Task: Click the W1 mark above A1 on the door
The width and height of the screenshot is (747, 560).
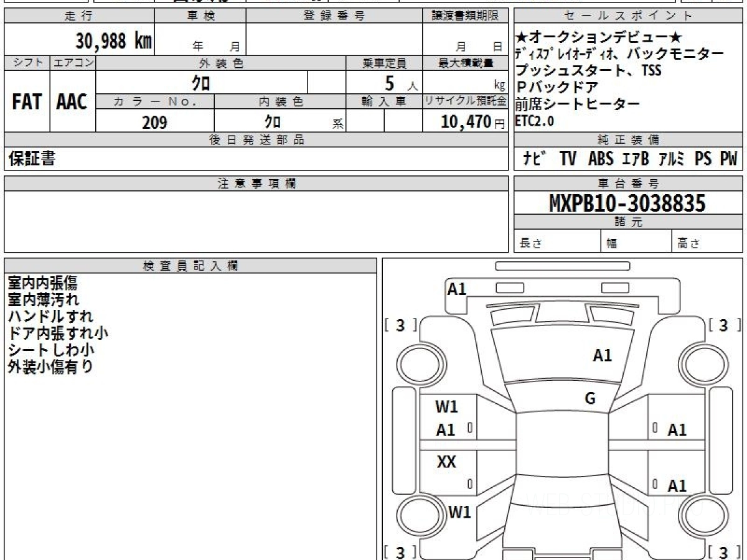Action: click(x=446, y=407)
